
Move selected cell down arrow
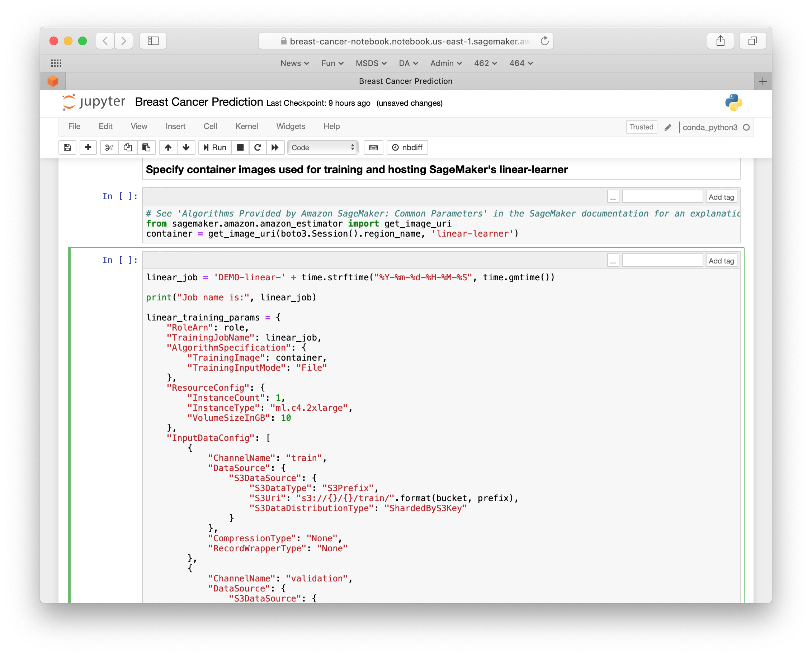(x=186, y=147)
